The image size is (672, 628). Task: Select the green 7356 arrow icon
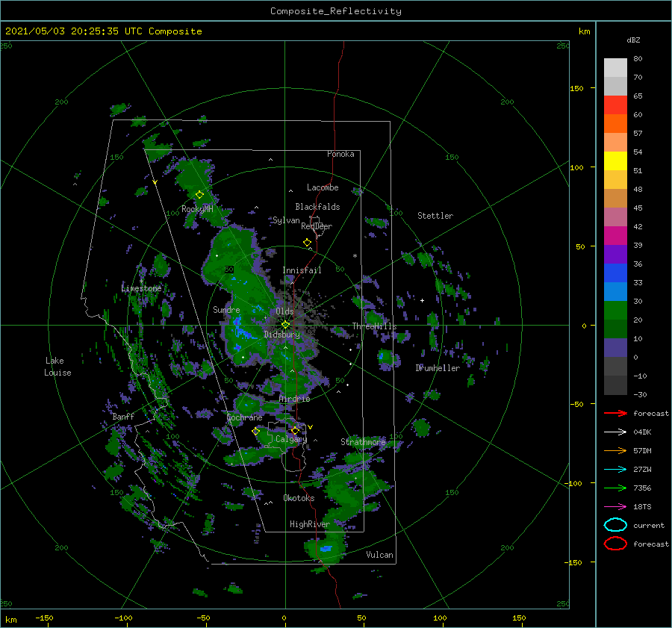[x=615, y=488]
